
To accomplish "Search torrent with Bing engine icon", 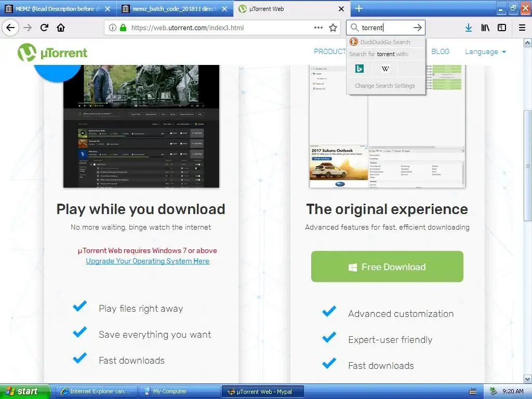I will [x=360, y=69].
